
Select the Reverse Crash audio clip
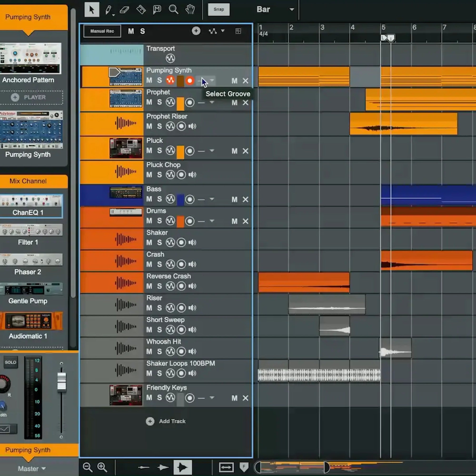304,282
